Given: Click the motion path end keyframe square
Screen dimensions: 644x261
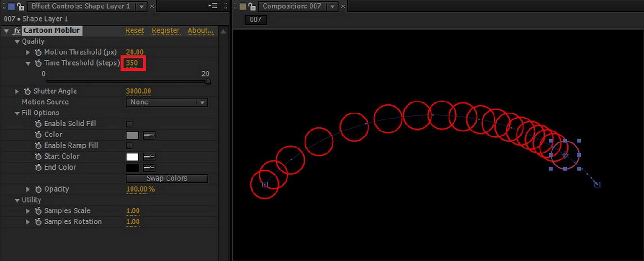Looking at the screenshot, I should click(597, 185).
